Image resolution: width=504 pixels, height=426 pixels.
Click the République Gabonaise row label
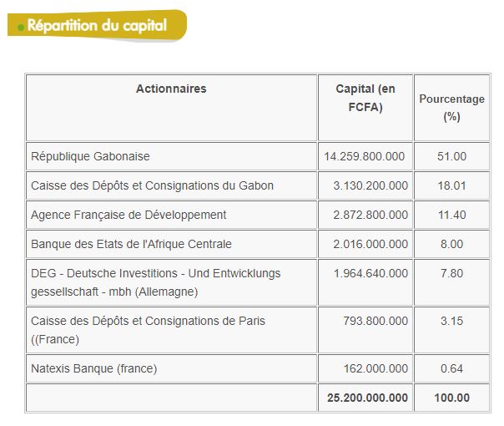91,156
